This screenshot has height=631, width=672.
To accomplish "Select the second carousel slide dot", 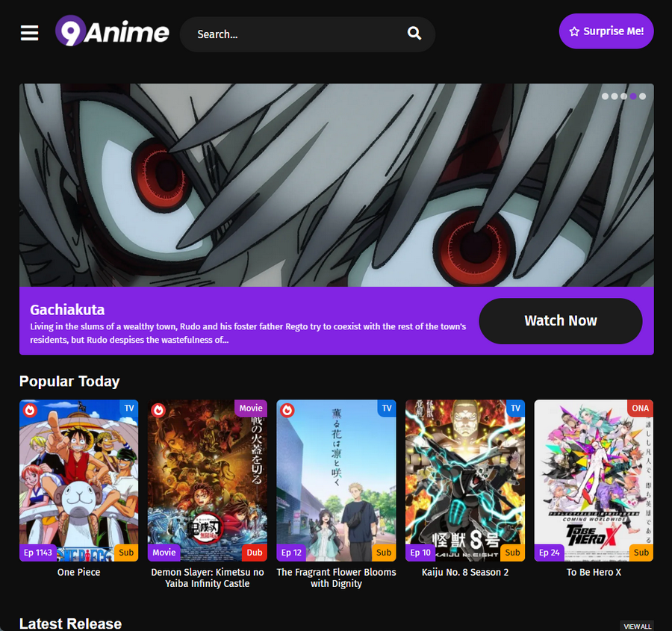I will [x=615, y=96].
